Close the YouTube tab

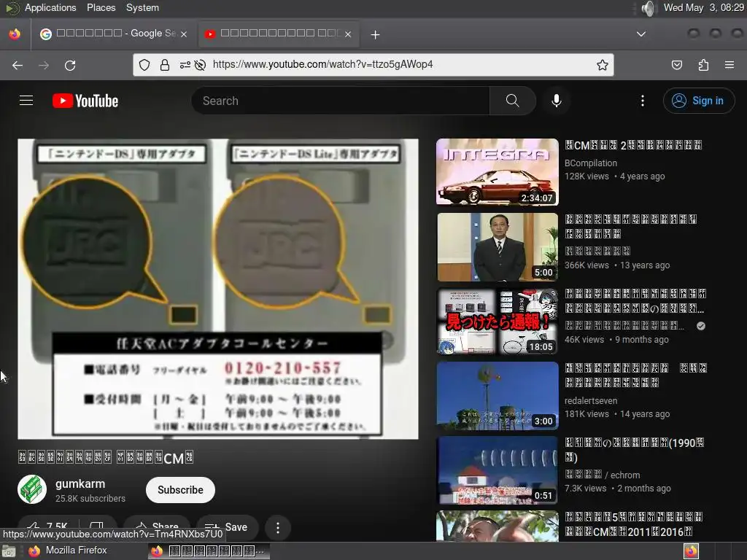click(348, 34)
